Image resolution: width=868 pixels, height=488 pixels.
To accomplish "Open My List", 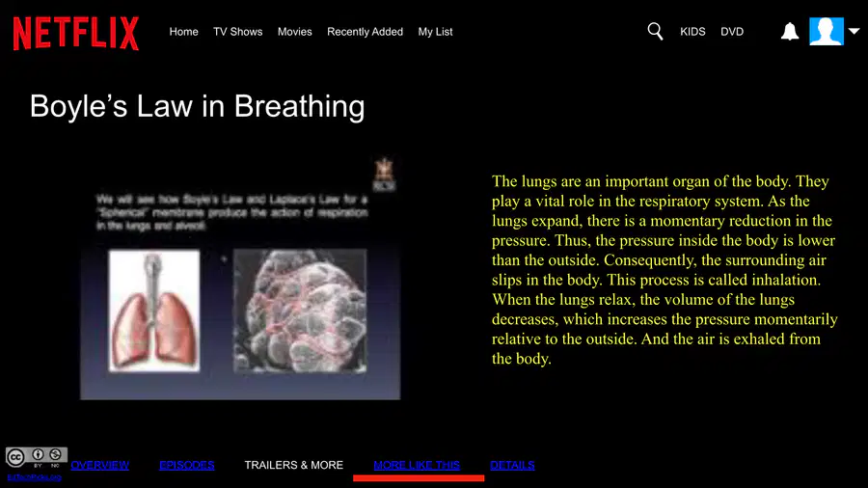I will point(435,32).
